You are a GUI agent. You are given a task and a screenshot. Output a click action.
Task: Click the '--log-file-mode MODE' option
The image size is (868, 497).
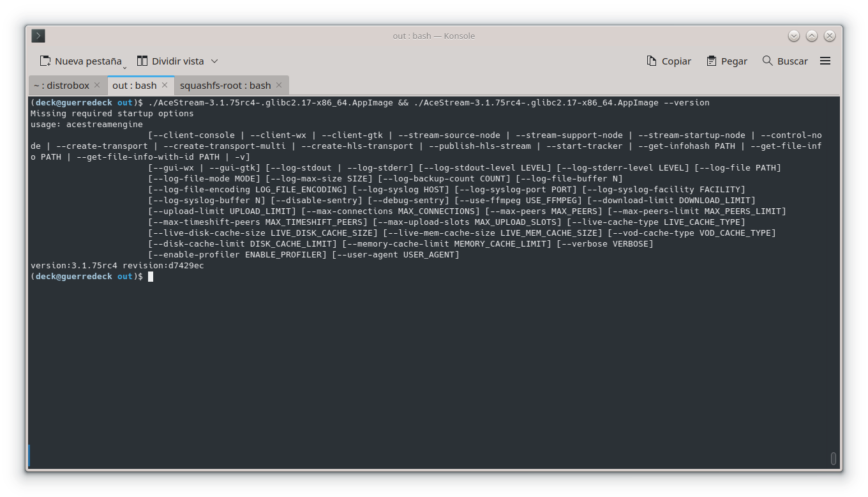pos(204,179)
